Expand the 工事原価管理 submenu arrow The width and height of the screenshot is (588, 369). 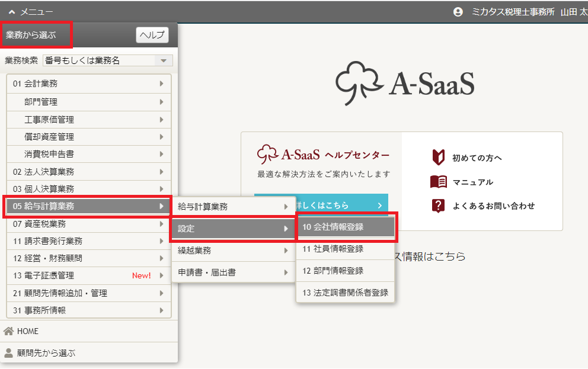click(x=161, y=120)
